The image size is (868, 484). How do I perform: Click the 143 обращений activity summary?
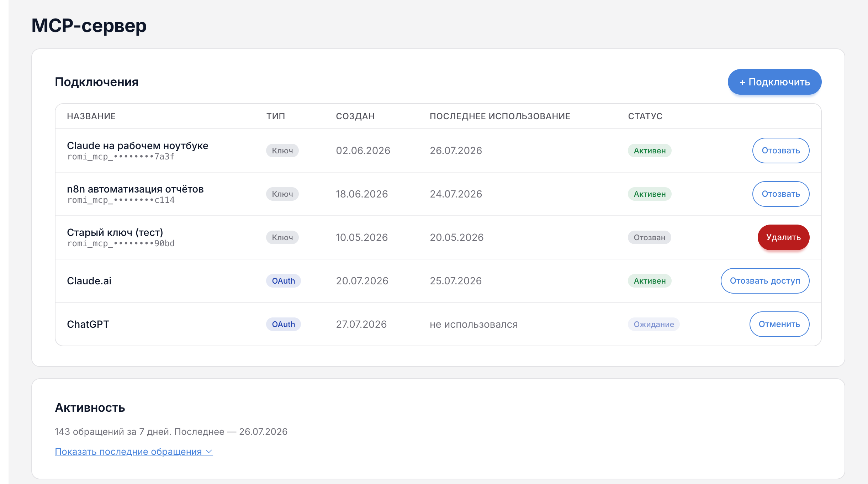point(171,432)
